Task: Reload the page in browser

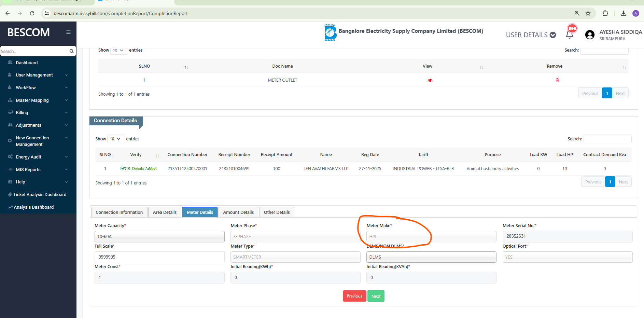Action: (32, 13)
